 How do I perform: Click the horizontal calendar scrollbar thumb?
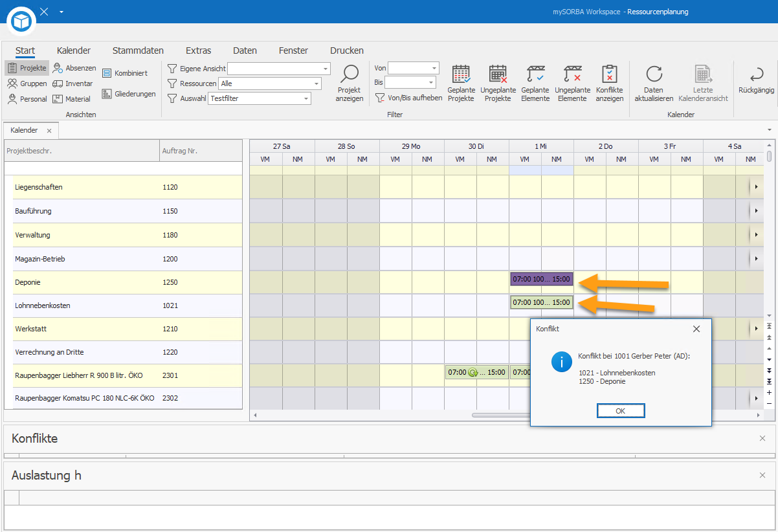click(501, 415)
